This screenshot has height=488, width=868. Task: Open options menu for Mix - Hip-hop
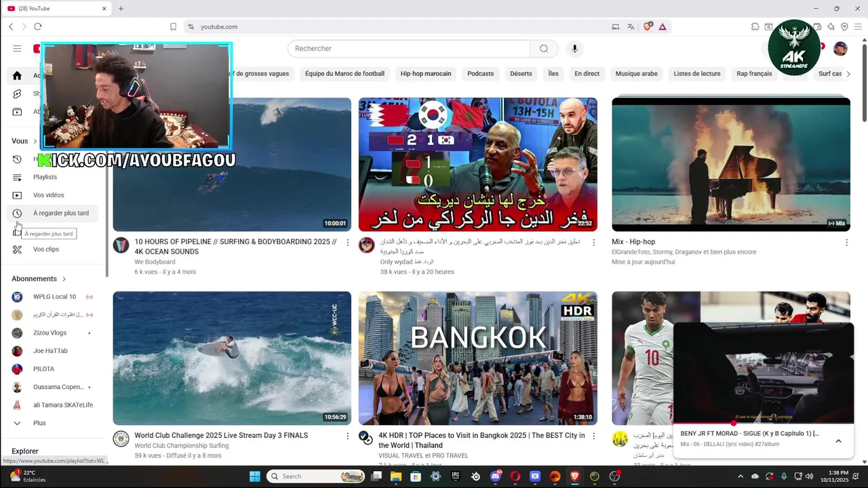pos(846,242)
